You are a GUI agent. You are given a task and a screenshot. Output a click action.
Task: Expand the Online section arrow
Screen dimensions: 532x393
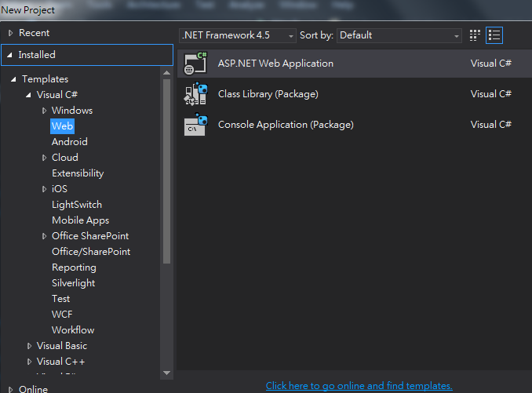point(10,389)
